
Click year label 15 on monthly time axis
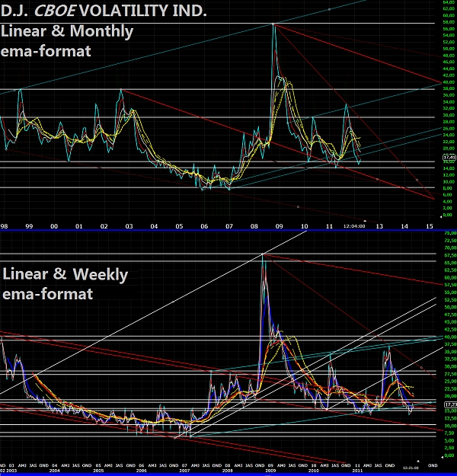tap(430, 226)
